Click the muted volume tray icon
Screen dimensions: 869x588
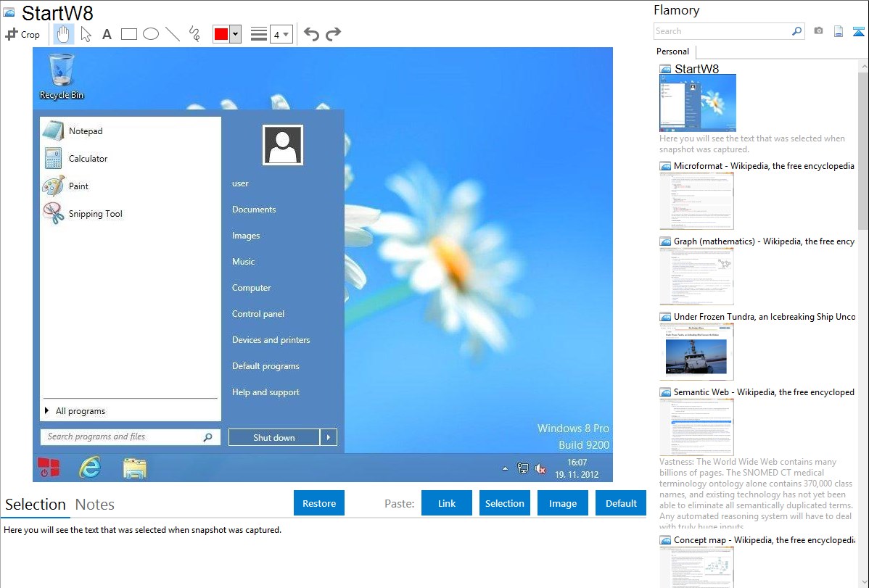click(540, 469)
